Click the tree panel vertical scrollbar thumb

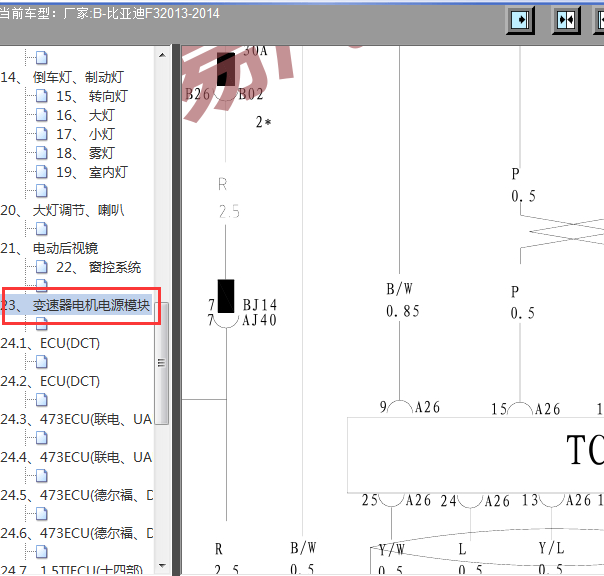pos(162,363)
